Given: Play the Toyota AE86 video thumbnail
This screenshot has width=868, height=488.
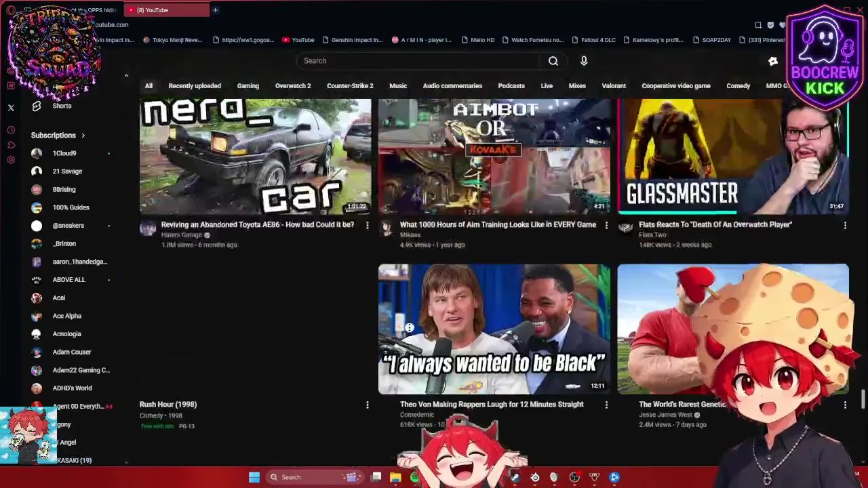Looking at the screenshot, I should (x=256, y=157).
